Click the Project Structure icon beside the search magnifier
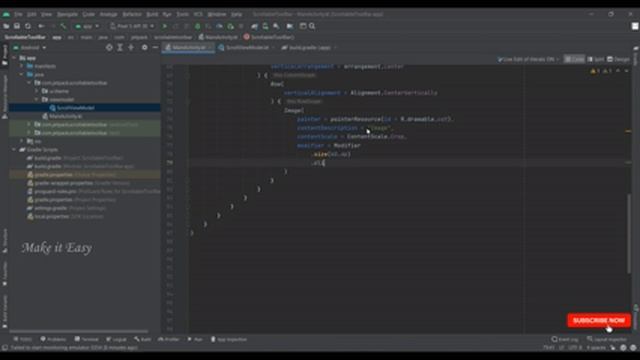This screenshot has width=640, height=360. click(x=303, y=26)
